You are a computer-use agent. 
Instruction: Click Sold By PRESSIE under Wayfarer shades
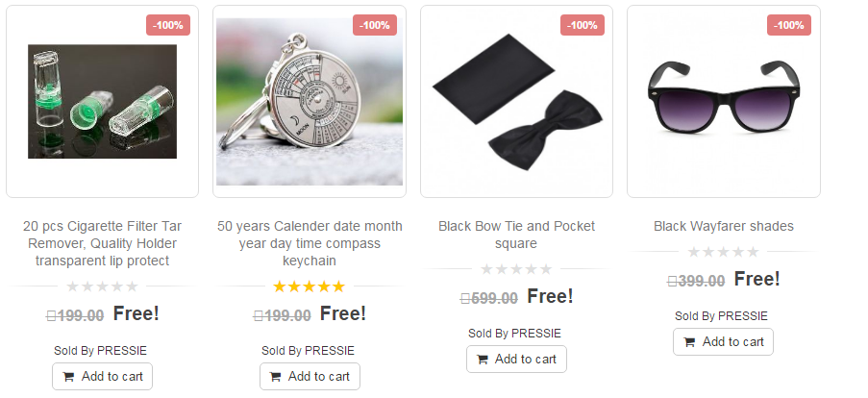(x=721, y=316)
